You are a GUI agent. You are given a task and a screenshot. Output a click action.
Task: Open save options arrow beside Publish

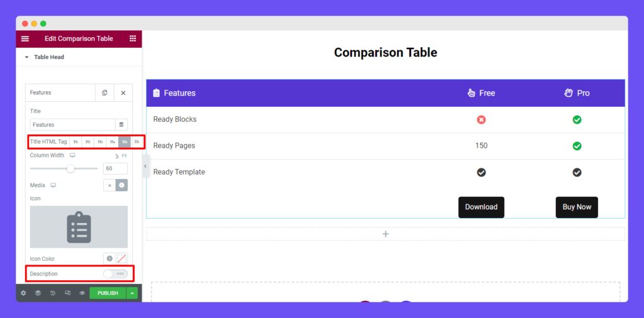pyautogui.click(x=132, y=293)
